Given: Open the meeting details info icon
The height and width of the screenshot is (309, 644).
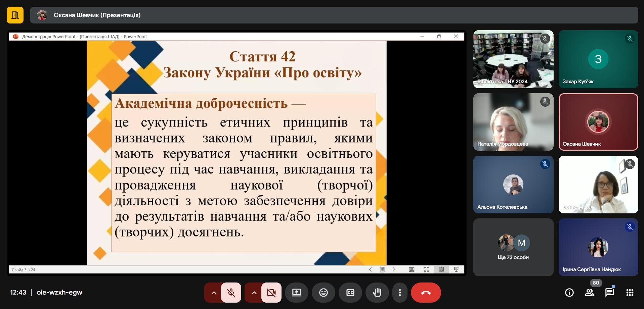Looking at the screenshot, I should coord(569,293).
